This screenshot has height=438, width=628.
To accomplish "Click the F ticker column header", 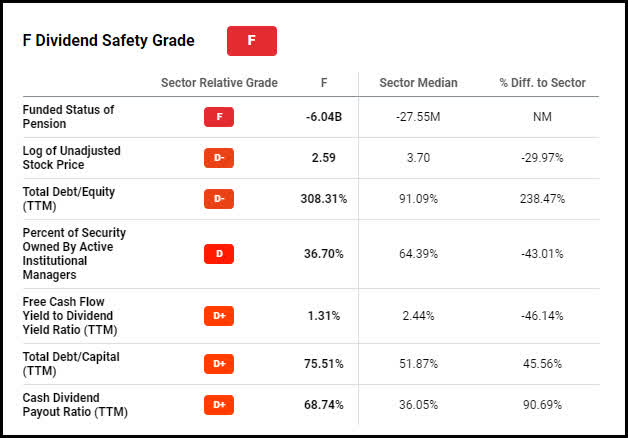I will coord(324,83).
